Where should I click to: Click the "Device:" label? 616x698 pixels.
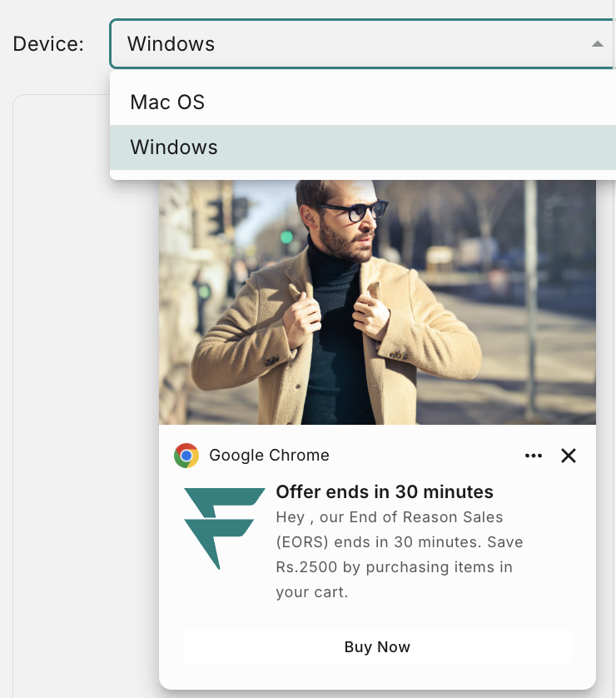pos(48,43)
